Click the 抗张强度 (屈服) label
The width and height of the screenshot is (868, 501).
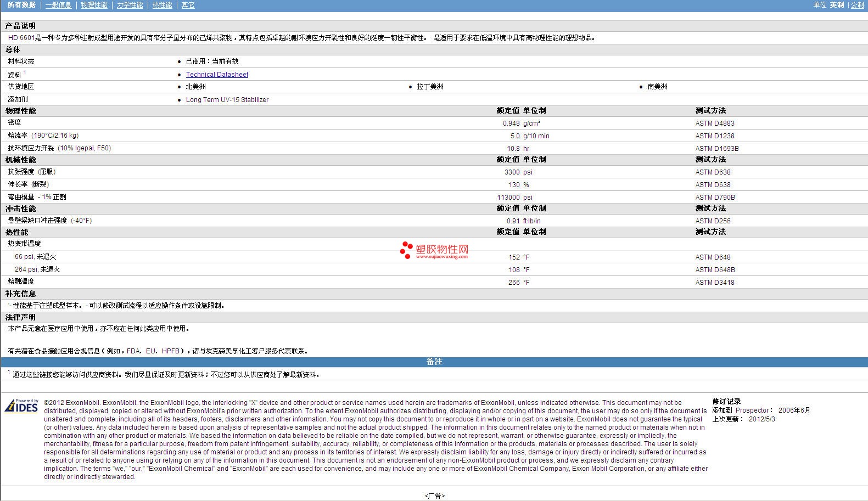32,172
